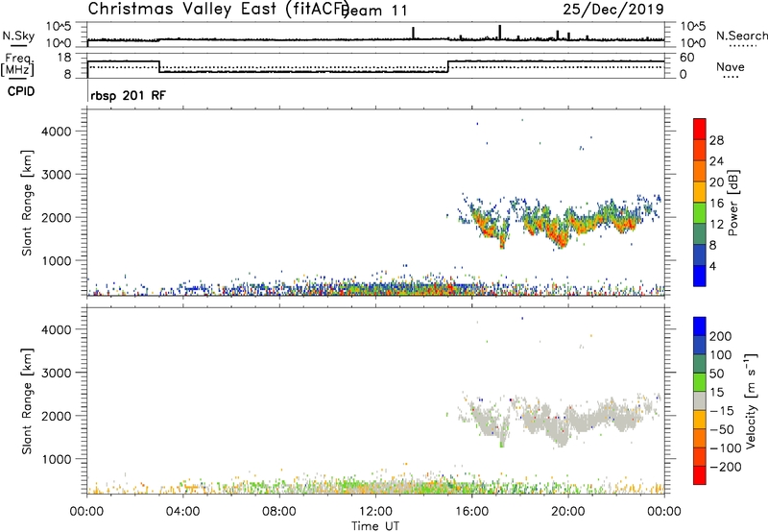Screen dimensions: 768x532
Task: Click the upper panel 'Slant Range [km]' label
Action: pos(27,203)
